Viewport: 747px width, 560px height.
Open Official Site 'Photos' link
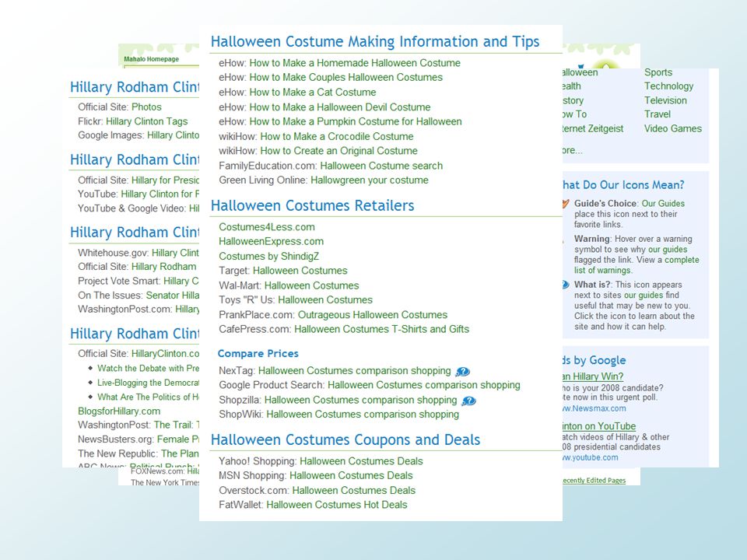coord(146,107)
